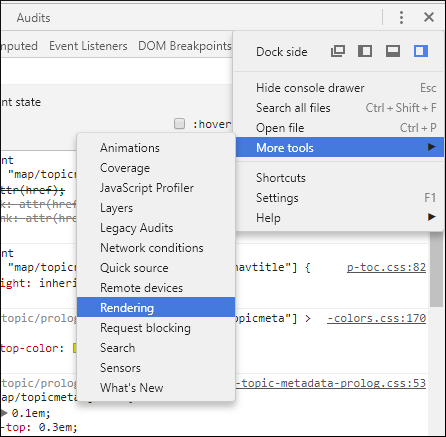
Task: Open the Event Listeners tab
Action: 88,46
